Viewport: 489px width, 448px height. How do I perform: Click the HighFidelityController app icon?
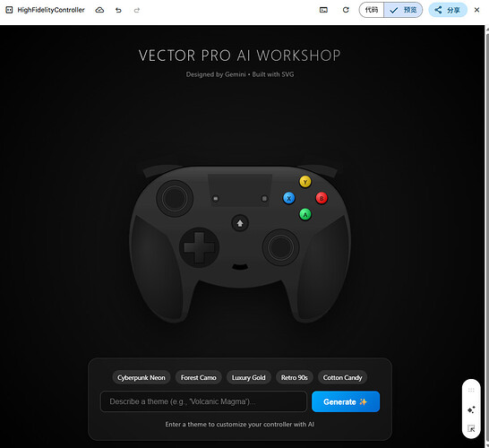9,10
